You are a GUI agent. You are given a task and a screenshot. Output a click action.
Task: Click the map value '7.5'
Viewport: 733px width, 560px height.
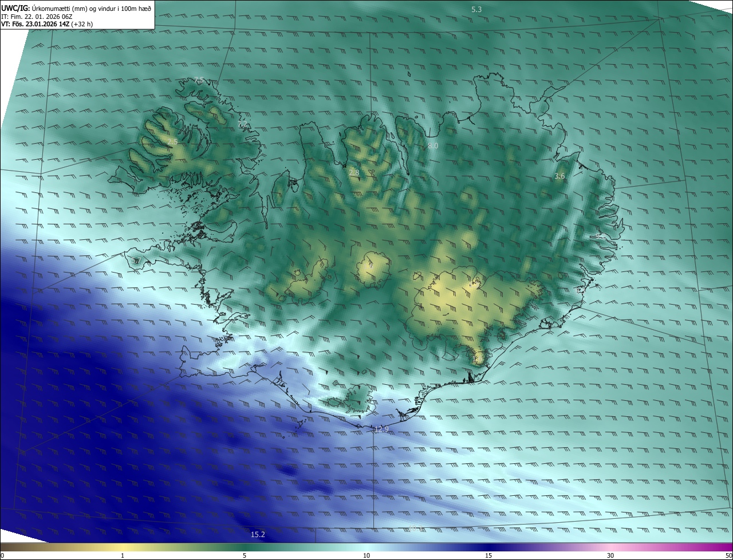[x=199, y=80]
